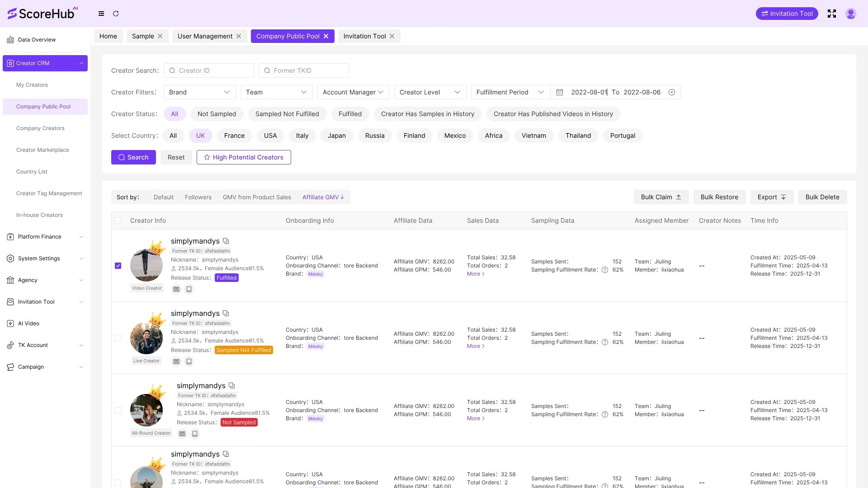Image resolution: width=868 pixels, height=488 pixels.
Task: Switch to the Home tab
Action: [x=108, y=36]
